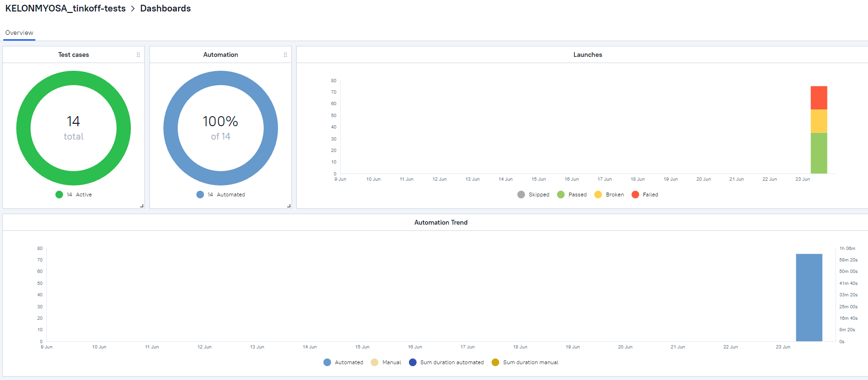Click the '58m 20s' duration axis label

(848, 260)
